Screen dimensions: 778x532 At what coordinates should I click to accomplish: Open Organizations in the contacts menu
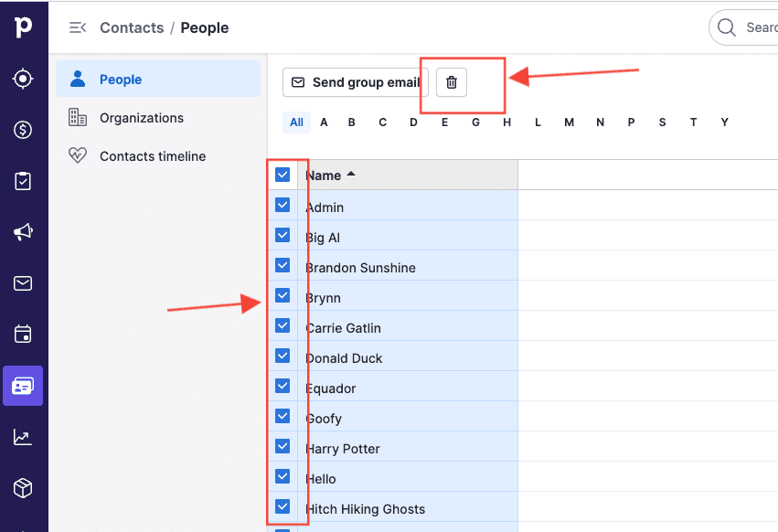click(141, 118)
